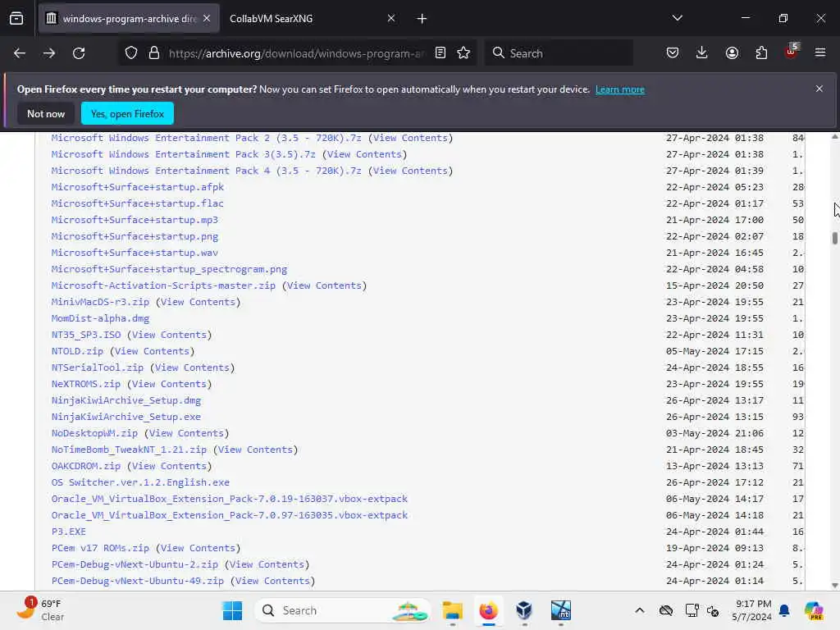Select windows-program-archive directory tab
This screenshot has height=630, width=840.
tap(129, 19)
